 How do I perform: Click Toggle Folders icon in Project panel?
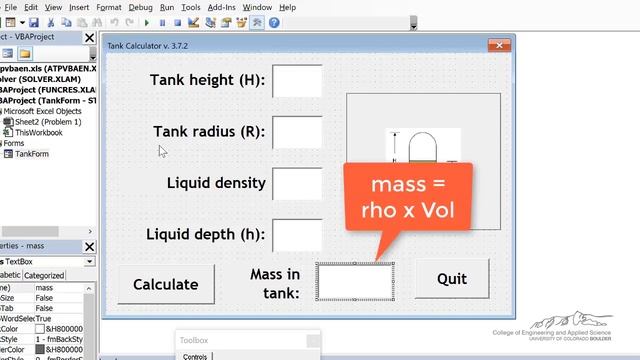[25, 53]
